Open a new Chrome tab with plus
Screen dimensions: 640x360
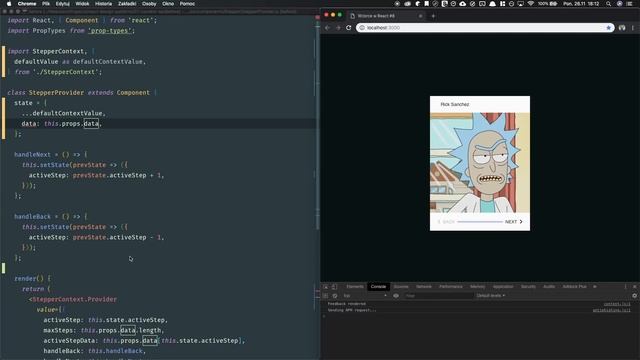(433, 16)
